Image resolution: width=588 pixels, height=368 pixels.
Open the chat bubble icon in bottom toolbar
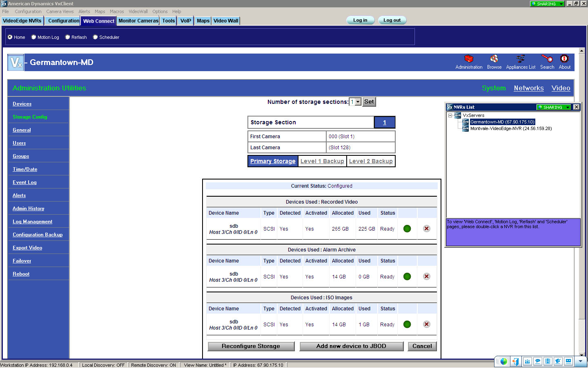pos(537,361)
